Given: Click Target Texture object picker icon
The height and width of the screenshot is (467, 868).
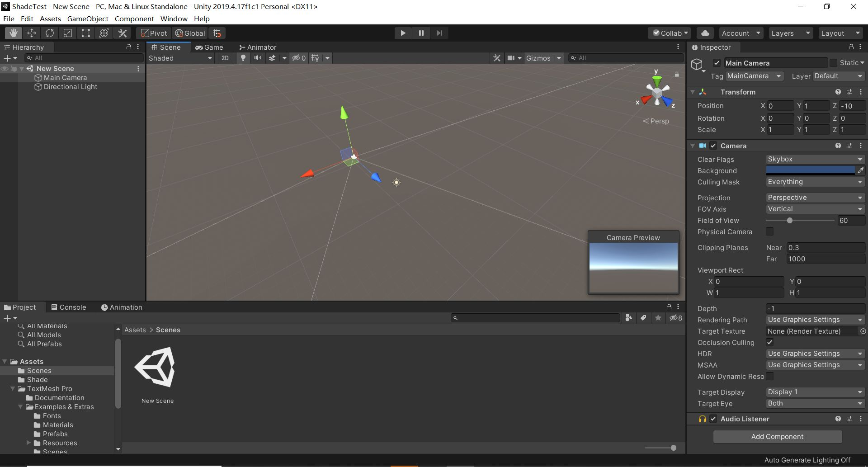Looking at the screenshot, I should 863,331.
